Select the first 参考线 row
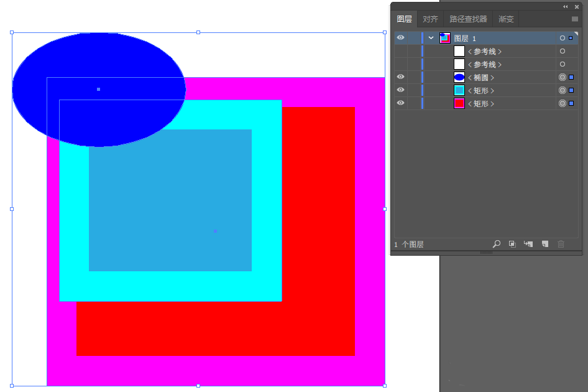Viewport: 588px width, 392px height. click(486, 51)
